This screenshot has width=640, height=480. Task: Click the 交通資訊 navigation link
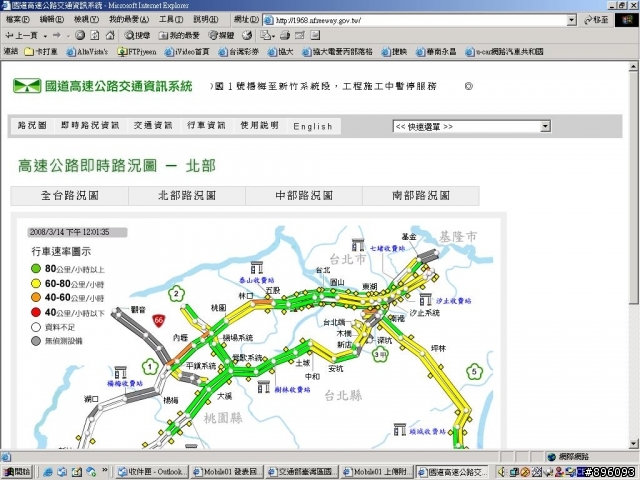pyautogui.click(x=153, y=126)
